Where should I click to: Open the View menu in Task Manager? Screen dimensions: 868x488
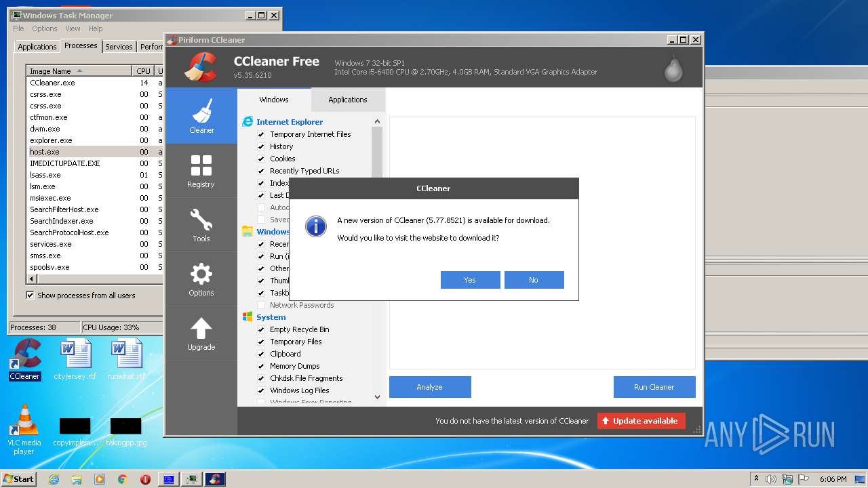pyautogui.click(x=73, y=28)
